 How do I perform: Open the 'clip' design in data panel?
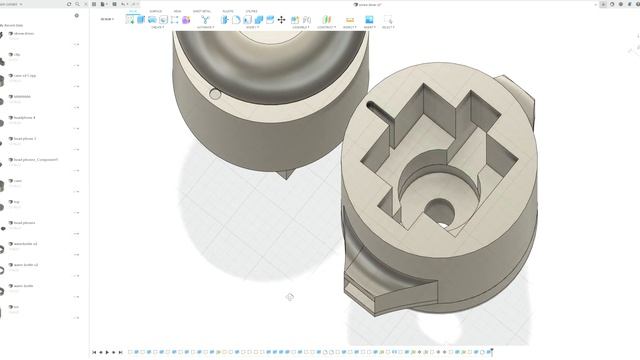(x=17, y=54)
